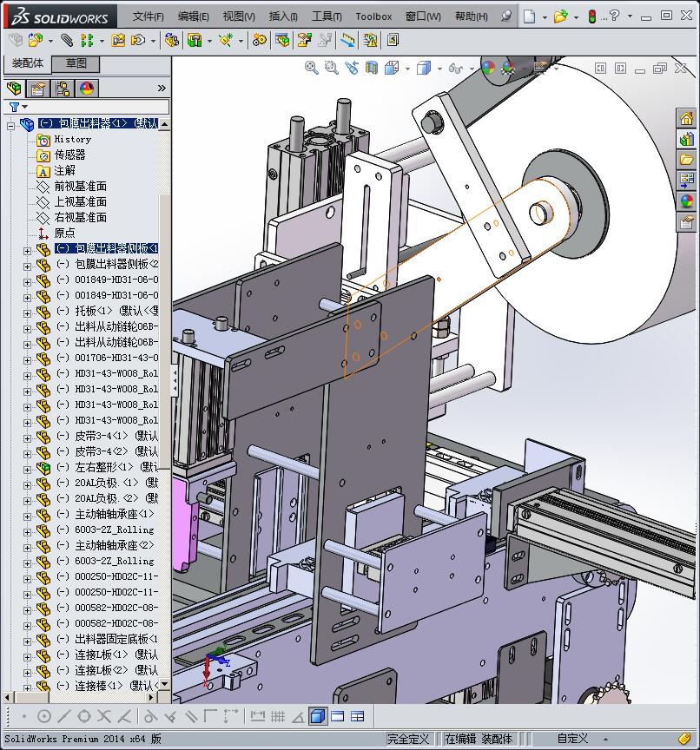Image resolution: width=700 pixels, height=750 pixels.
Task: Open the 编辑(E) menu
Action: pos(194,16)
